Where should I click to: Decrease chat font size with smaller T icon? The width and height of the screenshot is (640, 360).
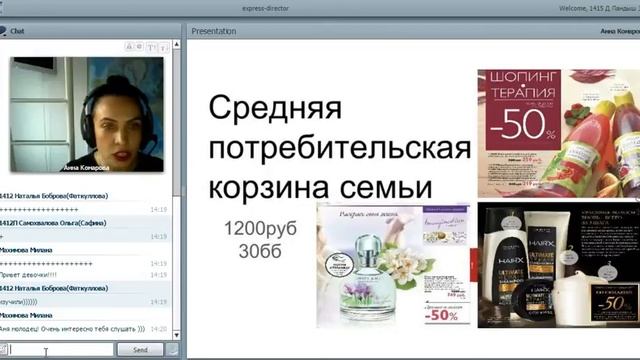[x=164, y=48]
